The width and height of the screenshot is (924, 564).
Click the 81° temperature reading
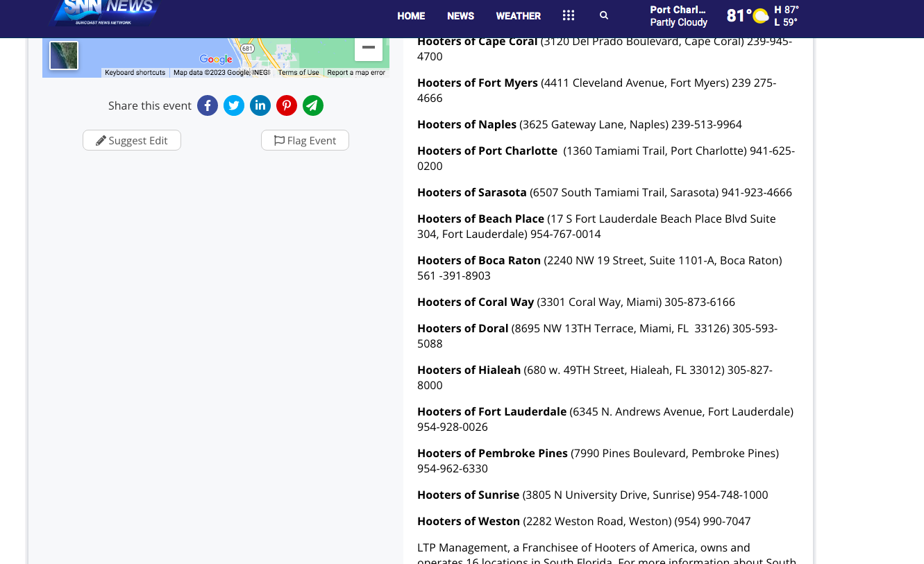[x=739, y=16]
